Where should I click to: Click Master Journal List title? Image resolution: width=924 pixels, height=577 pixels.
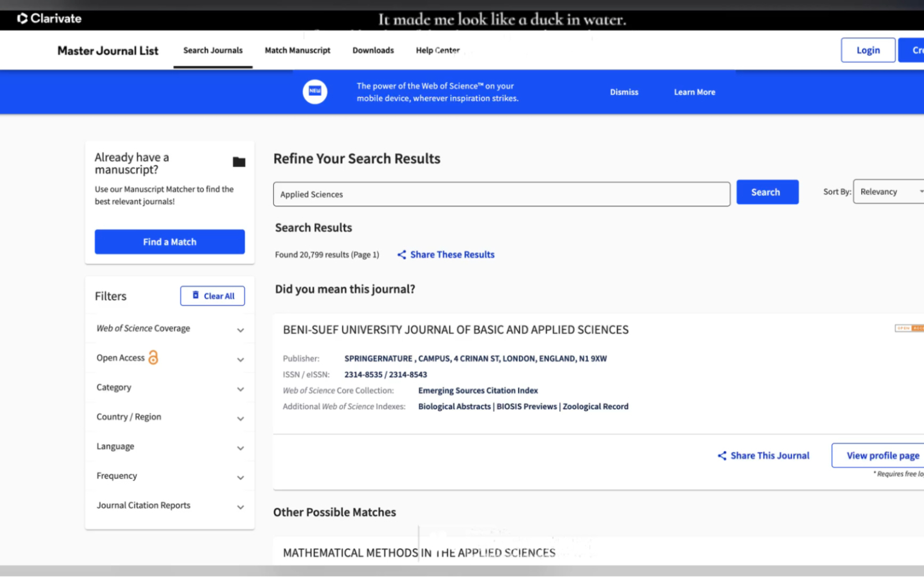pos(108,51)
